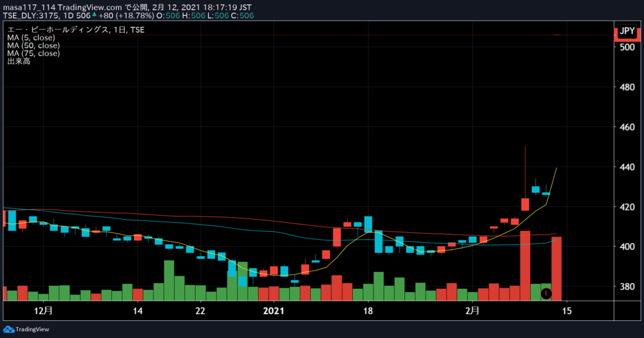
Task: Select the 'MA (5, close)' indicator label
Action: (x=31, y=37)
